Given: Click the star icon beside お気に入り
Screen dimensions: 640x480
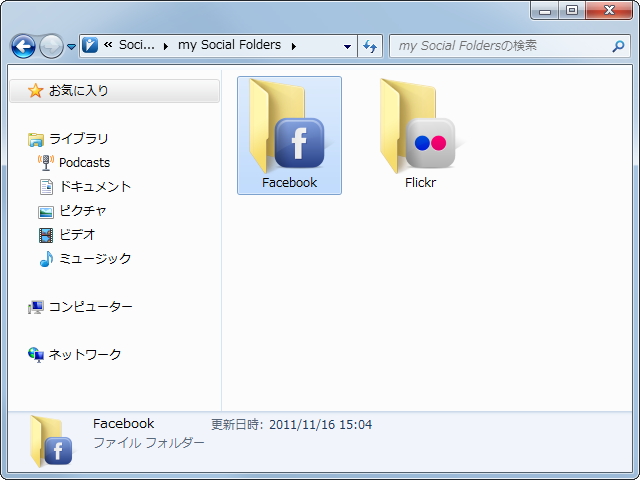Looking at the screenshot, I should pyautogui.click(x=36, y=91).
